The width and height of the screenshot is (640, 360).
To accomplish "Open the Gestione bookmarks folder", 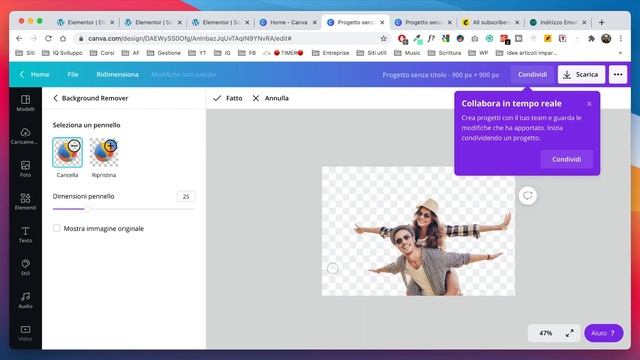I will (164, 53).
